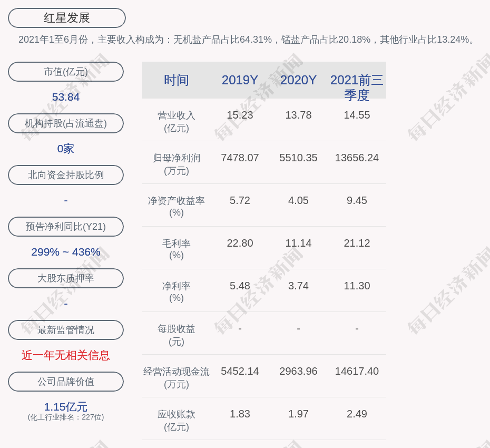The image size is (490, 448).
Task: Click the 9.45 ROE cell
Action: pos(357,200)
